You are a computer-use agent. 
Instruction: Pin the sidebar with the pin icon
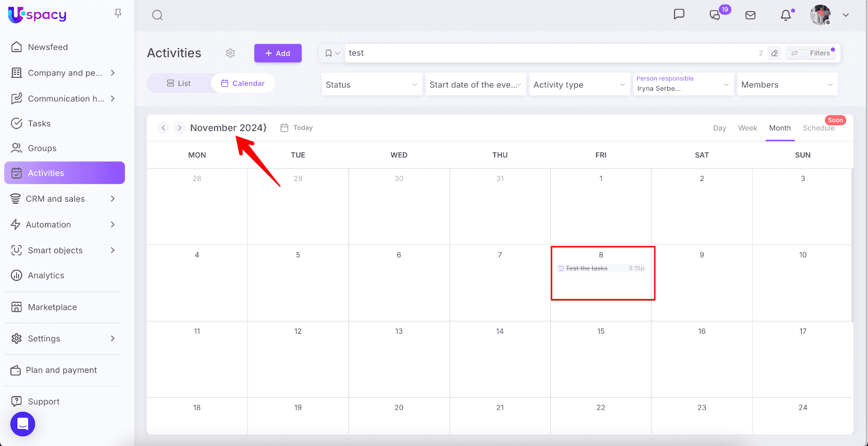tap(118, 14)
